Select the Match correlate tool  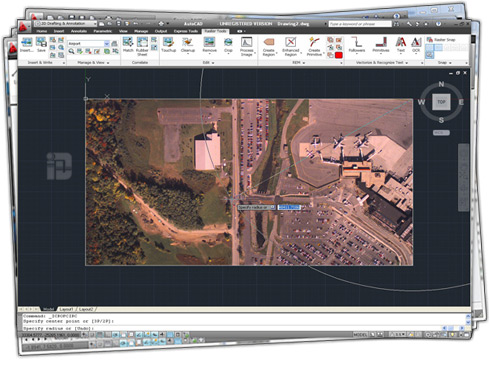(128, 45)
